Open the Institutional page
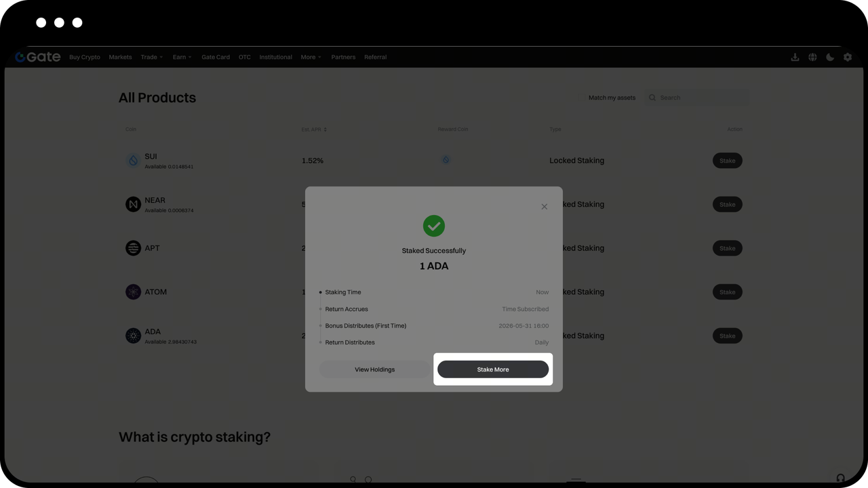868x488 pixels. pos(275,57)
